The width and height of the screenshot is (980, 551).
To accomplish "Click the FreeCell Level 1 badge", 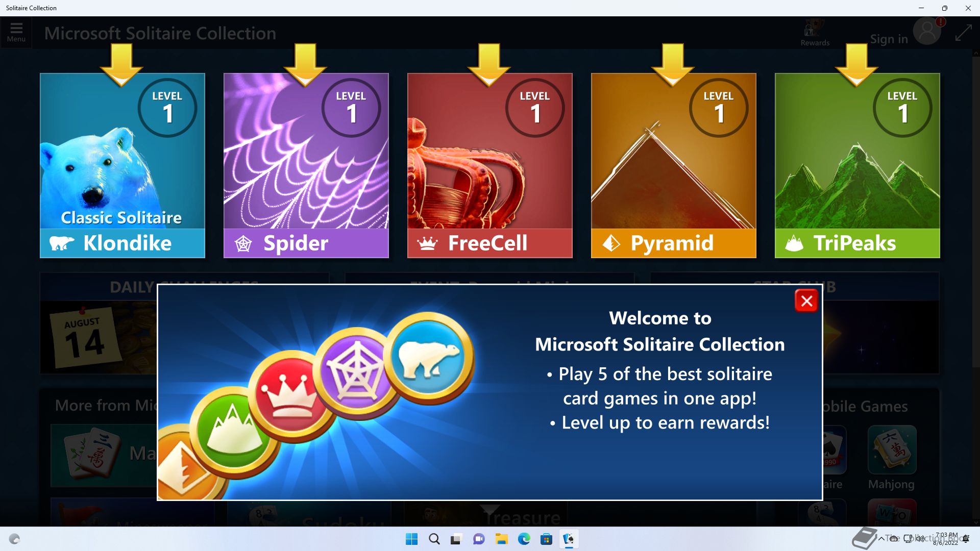I will click(x=535, y=108).
